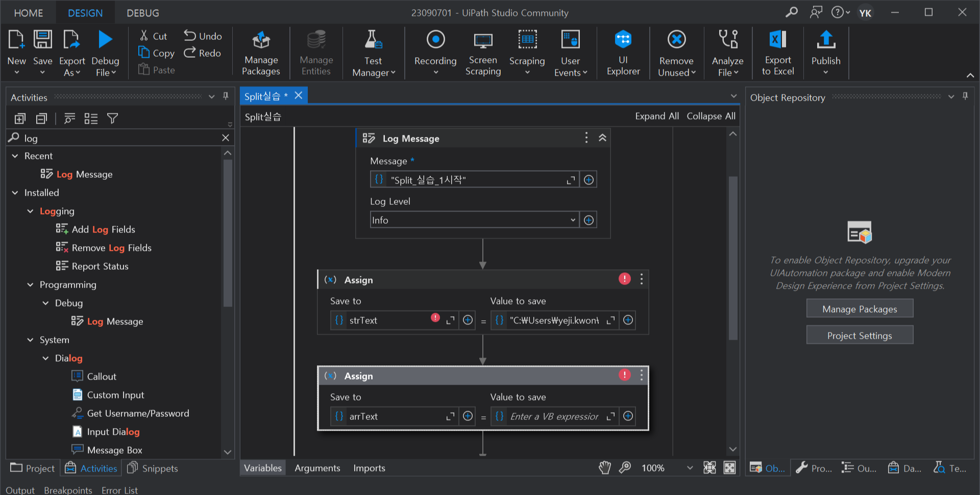
Task: Open Export As Template option
Action: [72, 54]
